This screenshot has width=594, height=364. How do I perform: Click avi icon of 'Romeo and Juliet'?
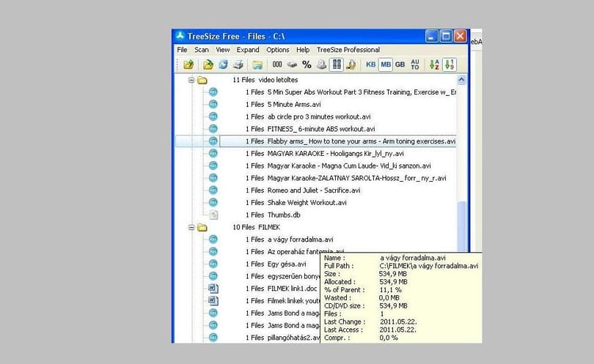click(213, 190)
